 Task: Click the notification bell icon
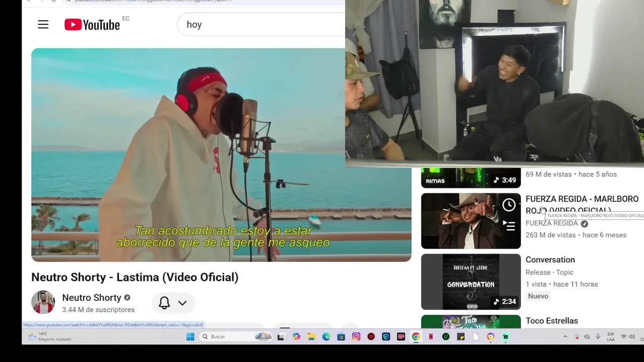pos(164,303)
